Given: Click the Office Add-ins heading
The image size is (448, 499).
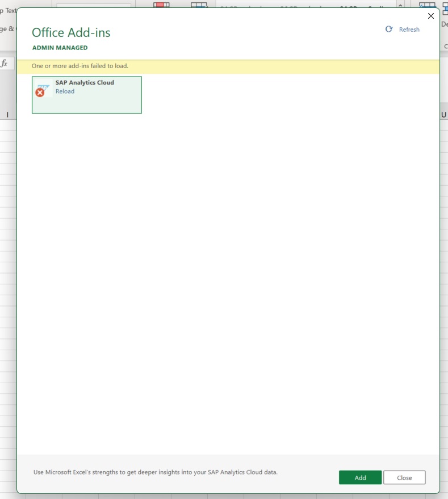Looking at the screenshot, I should coord(71,32).
